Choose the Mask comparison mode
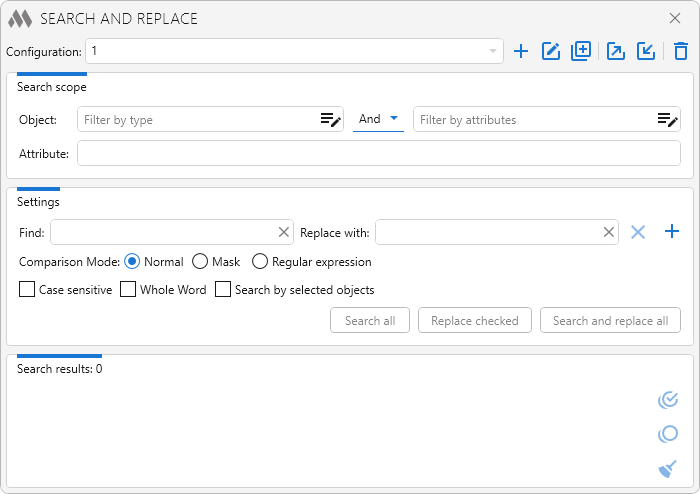This screenshot has height=494, width=700. click(200, 262)
